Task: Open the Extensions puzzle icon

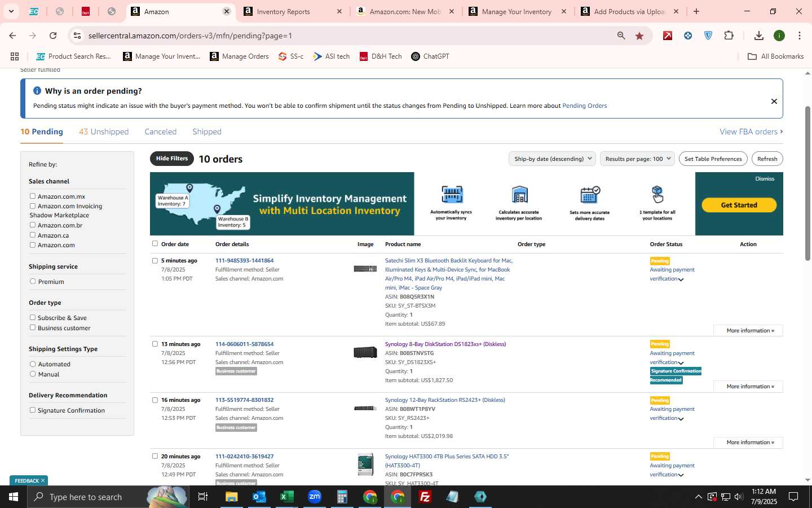Action: pos(729,36)
